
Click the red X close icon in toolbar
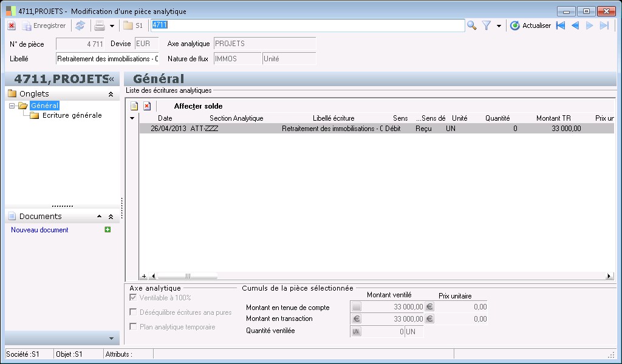click(x=11, y=25)
